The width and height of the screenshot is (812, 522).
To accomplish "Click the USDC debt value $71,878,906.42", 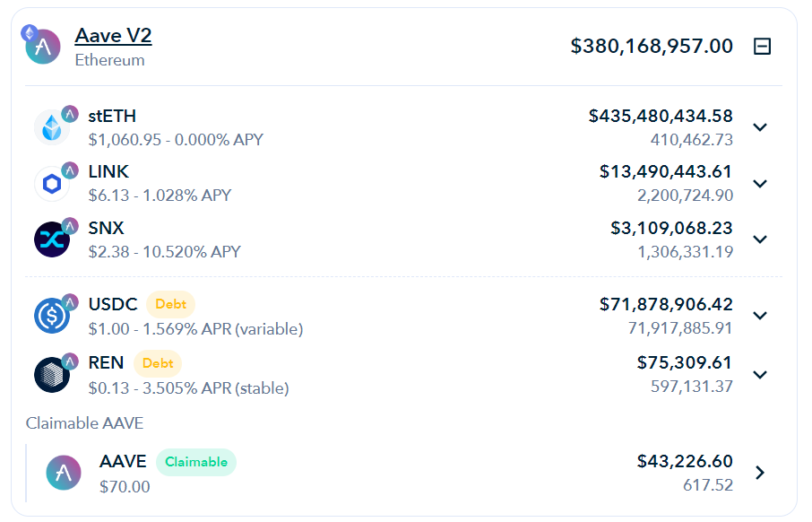I will point(666,304).
